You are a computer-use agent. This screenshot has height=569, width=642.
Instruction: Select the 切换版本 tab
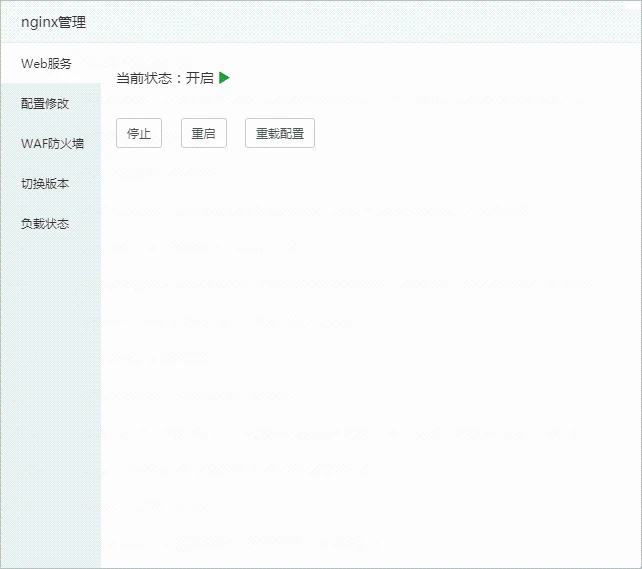tap(50, 183)
